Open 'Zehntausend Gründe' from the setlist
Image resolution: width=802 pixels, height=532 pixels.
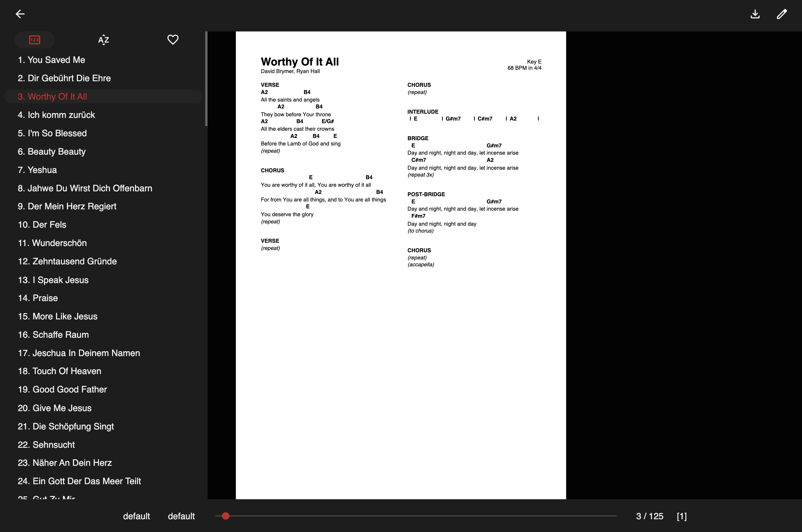coord(67,261)
